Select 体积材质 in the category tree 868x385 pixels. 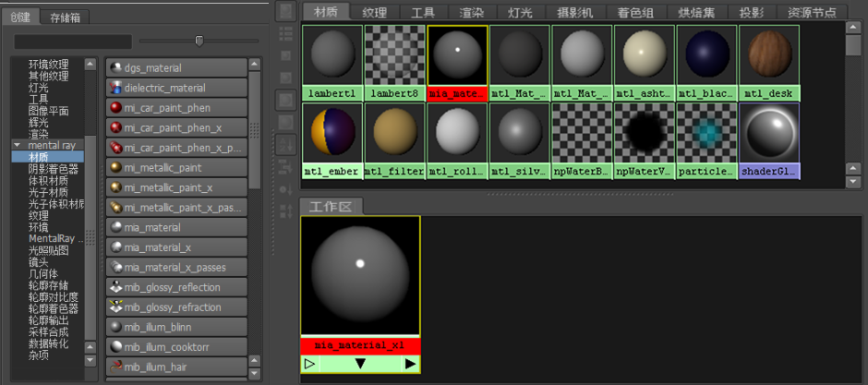48,180
